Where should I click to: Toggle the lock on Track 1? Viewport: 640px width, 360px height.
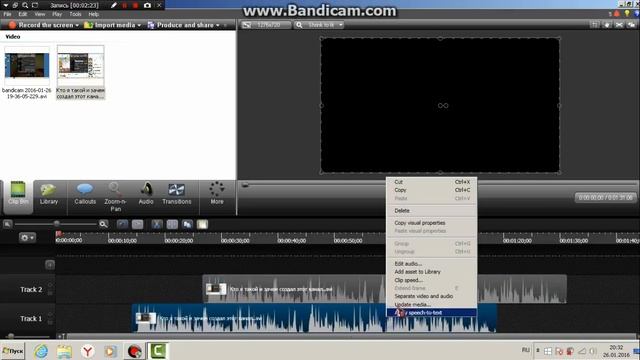coord(50,322)
